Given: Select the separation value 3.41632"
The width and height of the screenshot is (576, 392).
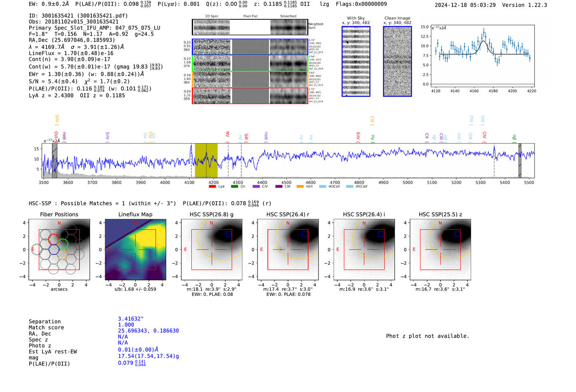Looking at the screenshot, I should coord(131,319).
